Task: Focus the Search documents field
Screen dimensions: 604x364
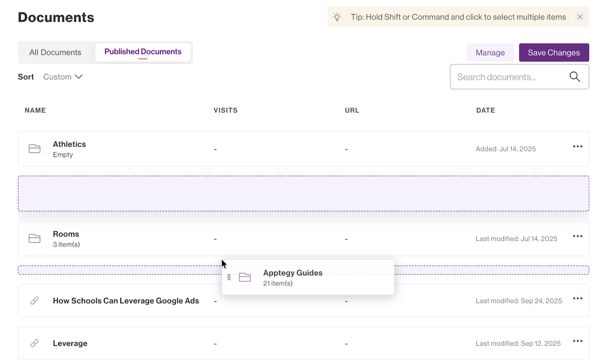Action: click(x=510, y=77)
